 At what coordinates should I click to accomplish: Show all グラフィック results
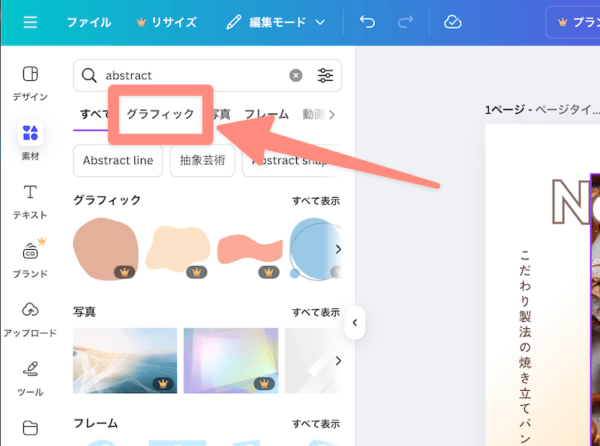coord(316,201)
